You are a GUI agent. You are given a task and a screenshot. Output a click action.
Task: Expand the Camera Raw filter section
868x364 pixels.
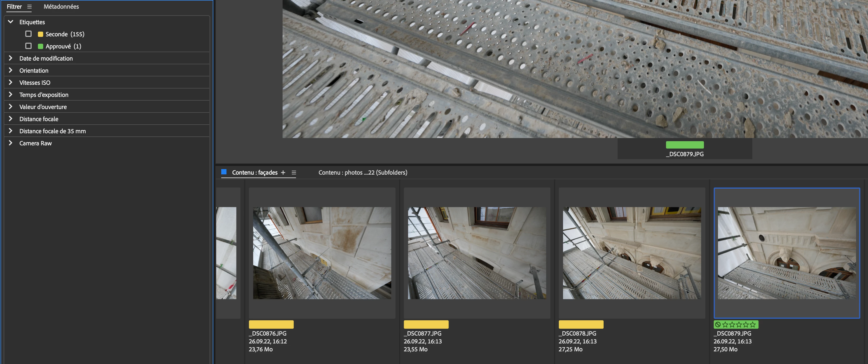(x=11, y=143)
